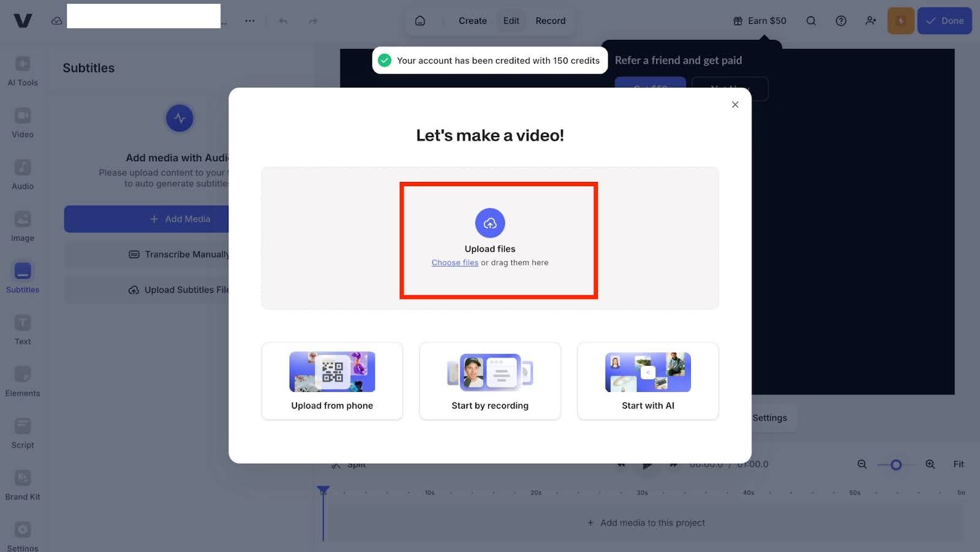Open the Brand Kit panel
The width and height of the screenshot is (980, 552).
click(23, 485)
